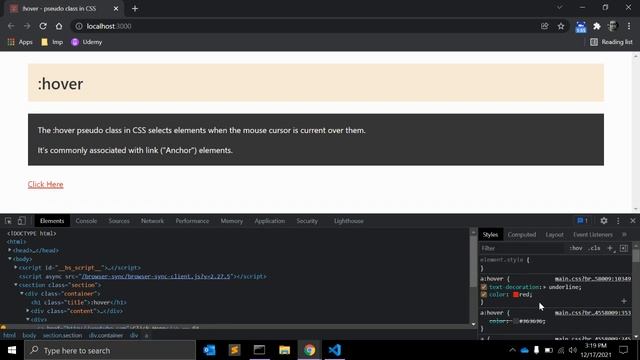Collapse div class container node

coord(22,293)
